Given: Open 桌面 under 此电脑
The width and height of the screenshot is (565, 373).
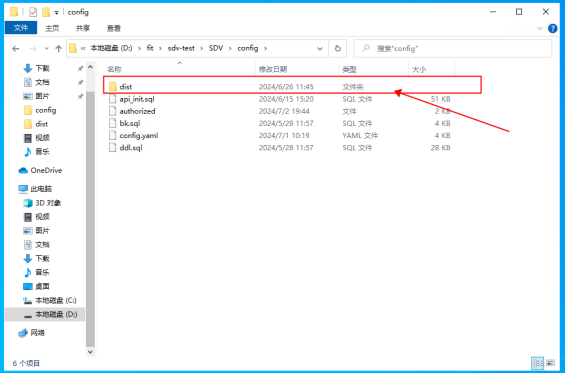Looking at the screenshot, I should (43, 287).
